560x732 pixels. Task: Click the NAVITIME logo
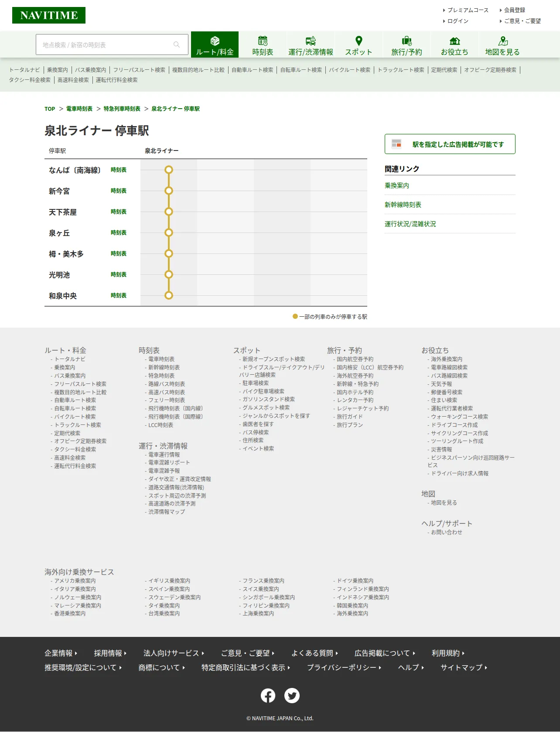click(x=49, y=15)
